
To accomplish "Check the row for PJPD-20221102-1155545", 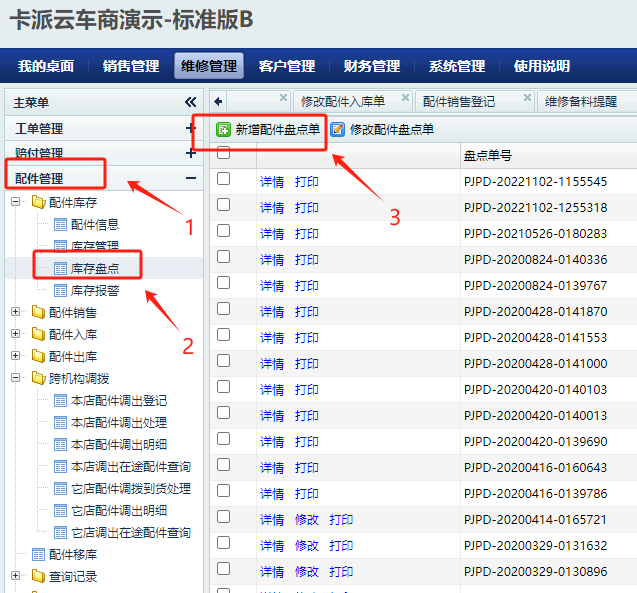I will pos(224,180).
